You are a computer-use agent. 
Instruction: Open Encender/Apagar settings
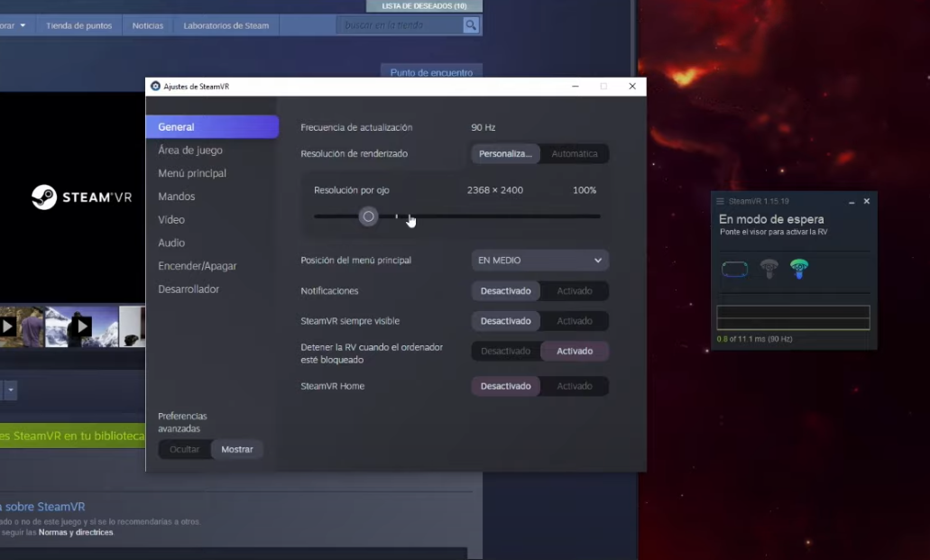(x=197, y=266)
